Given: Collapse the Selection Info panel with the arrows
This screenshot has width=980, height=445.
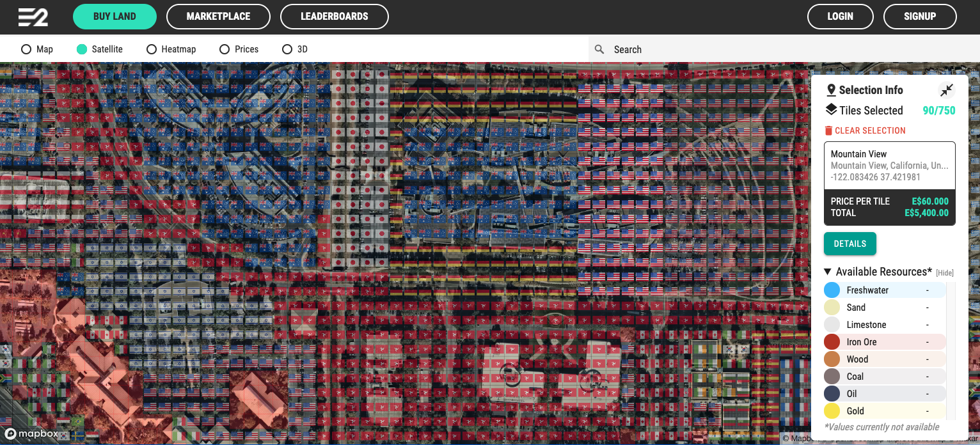Looking at the screenshot, I should [x=947, y=90].
